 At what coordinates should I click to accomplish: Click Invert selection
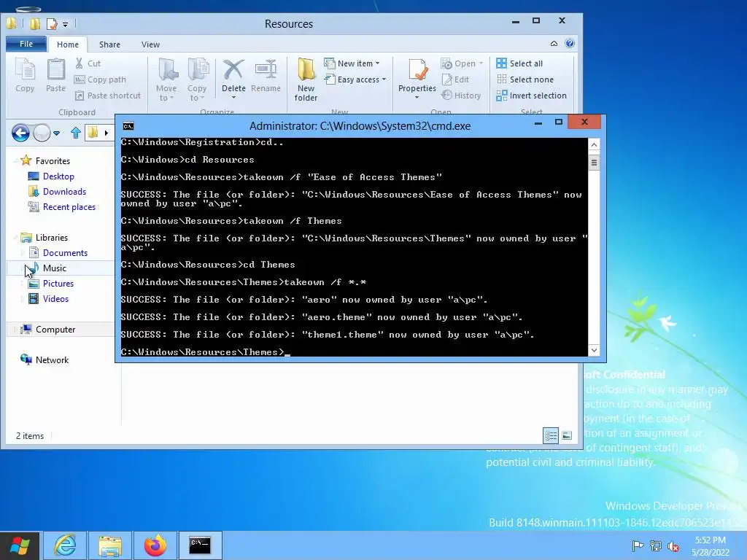pyautogui.click(x=531, y=96)
